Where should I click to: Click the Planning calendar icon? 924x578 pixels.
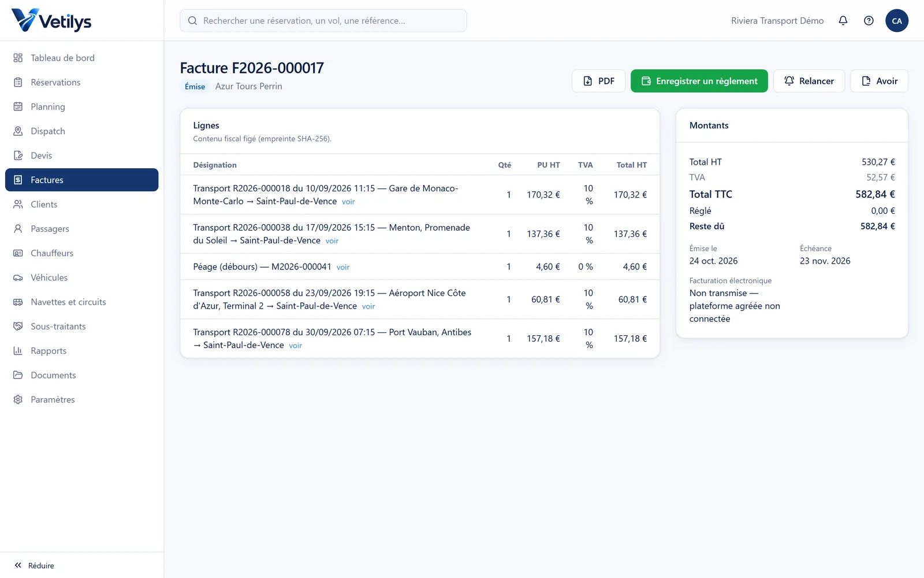pos(18,107)
